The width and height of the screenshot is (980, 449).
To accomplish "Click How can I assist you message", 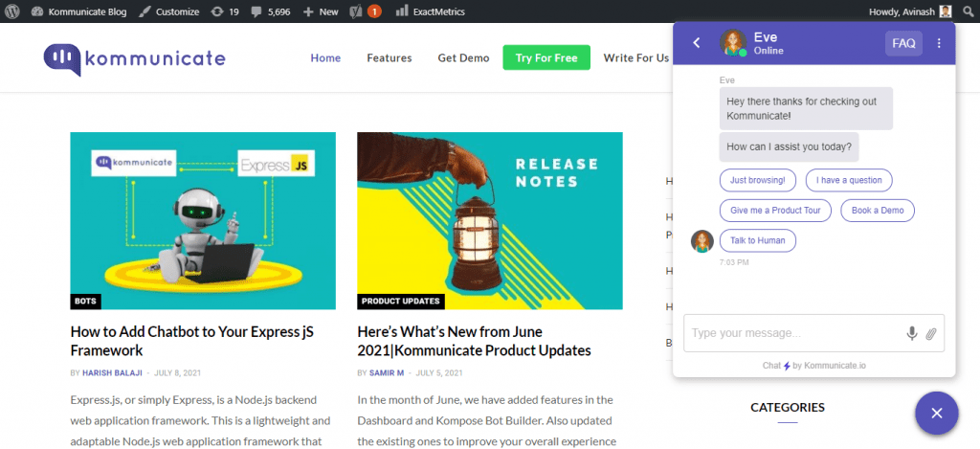I will pyautogui.click(x=789, y=147).
